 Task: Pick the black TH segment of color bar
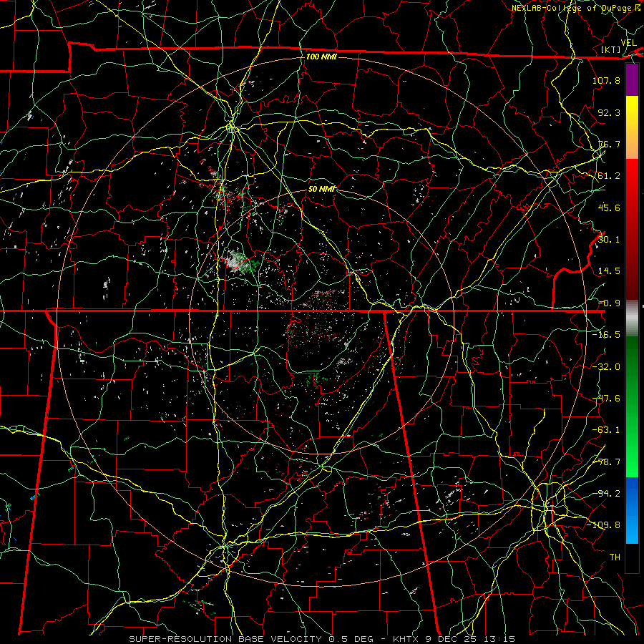coord(632,557)
